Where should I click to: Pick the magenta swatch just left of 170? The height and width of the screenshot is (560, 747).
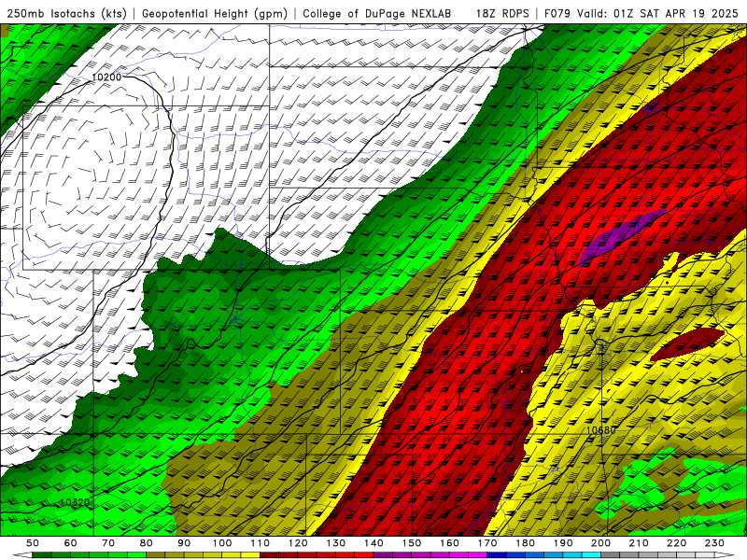pyautogui.click(x=477, y=554)
